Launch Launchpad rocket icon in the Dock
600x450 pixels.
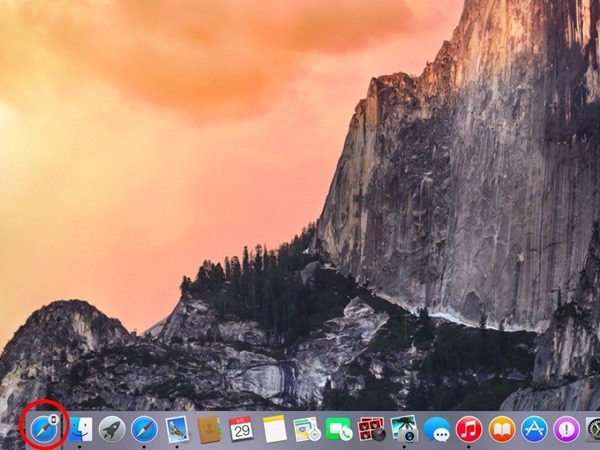pos(112,429)
